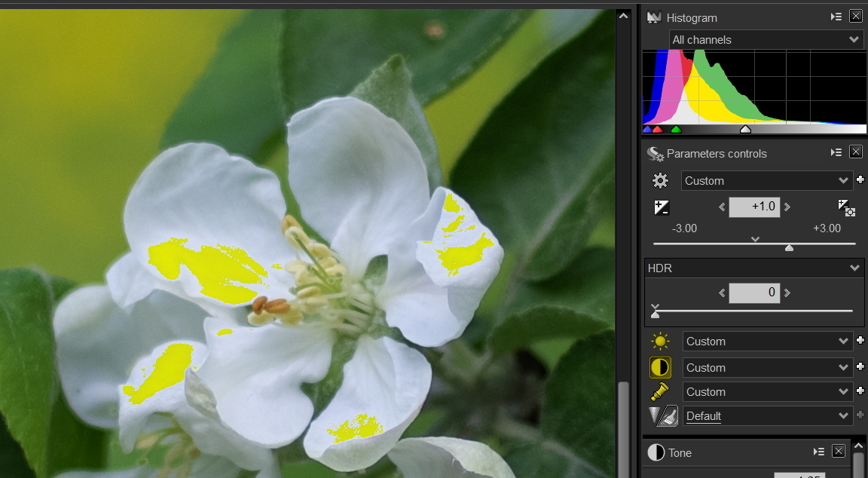Add color taste with plus icon
This screenshot has width=868, height=478.
tap(860, 391)
